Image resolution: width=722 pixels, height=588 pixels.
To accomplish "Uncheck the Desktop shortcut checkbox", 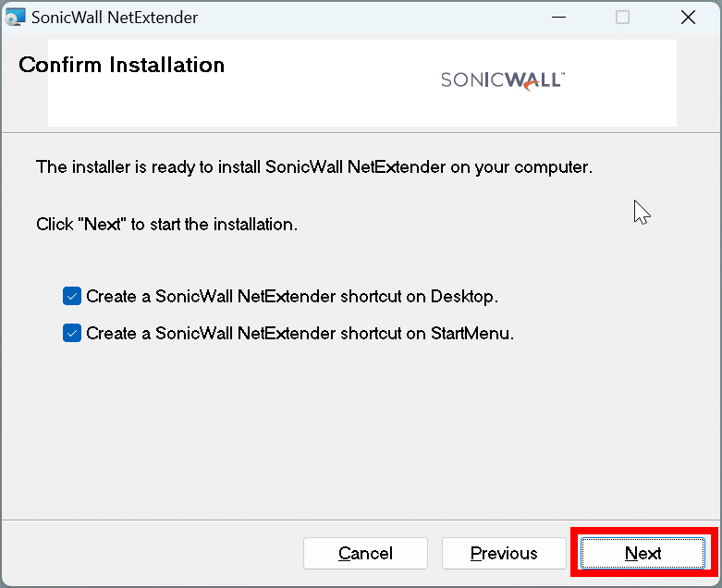I will point(72,296).
